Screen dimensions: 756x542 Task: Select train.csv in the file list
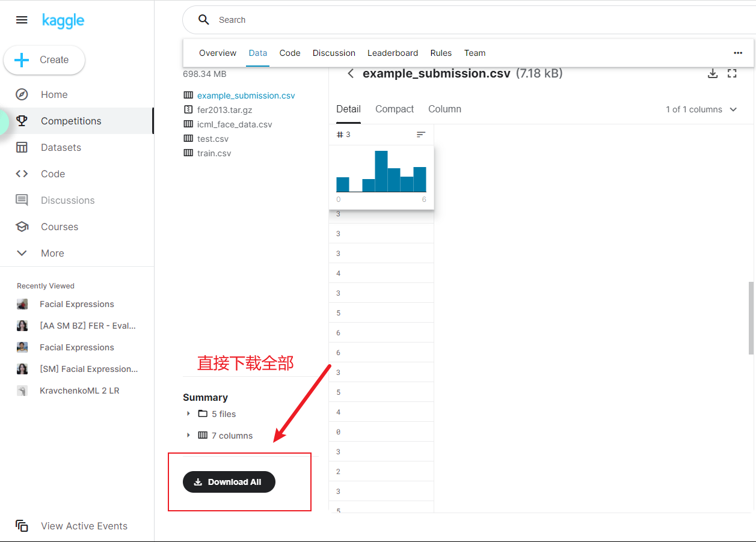tap(214, 153)
